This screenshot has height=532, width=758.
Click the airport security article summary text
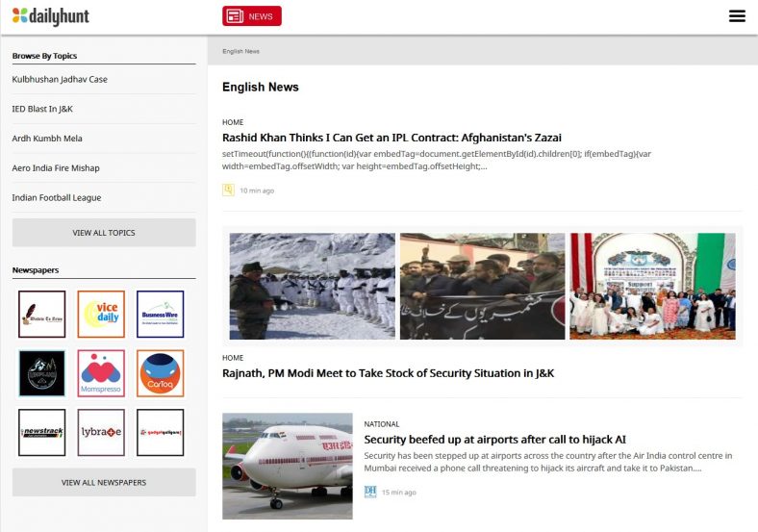point(547,462)
